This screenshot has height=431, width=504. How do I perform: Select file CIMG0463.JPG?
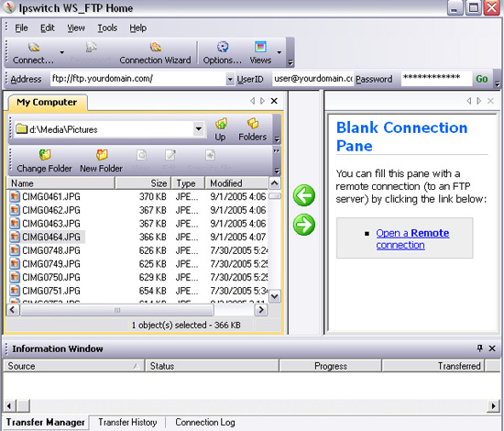point(51,224)
